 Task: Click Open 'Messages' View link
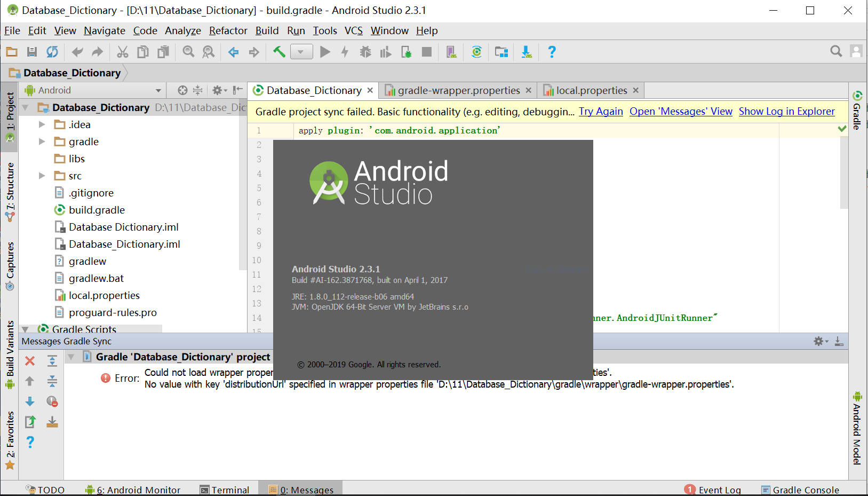tap(681, 111)
